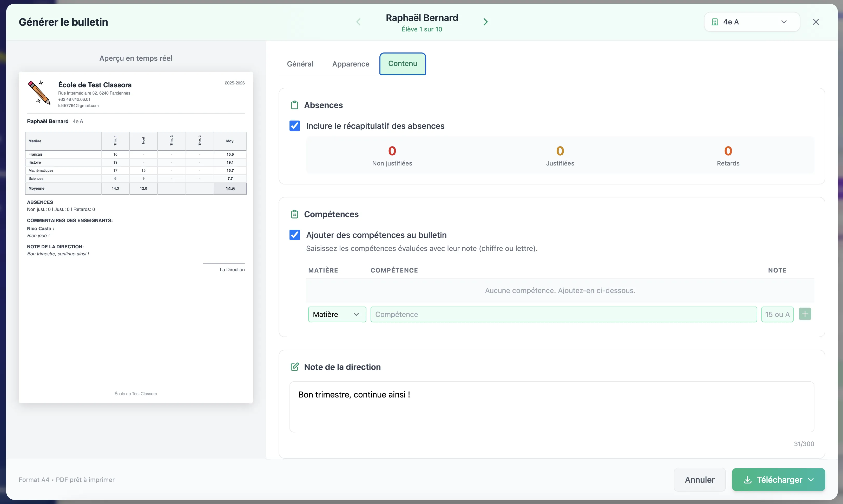The height and width of the screenshot is (504, 843).
Task: Switch to the Général tab
Action: [x=300, y=64]
